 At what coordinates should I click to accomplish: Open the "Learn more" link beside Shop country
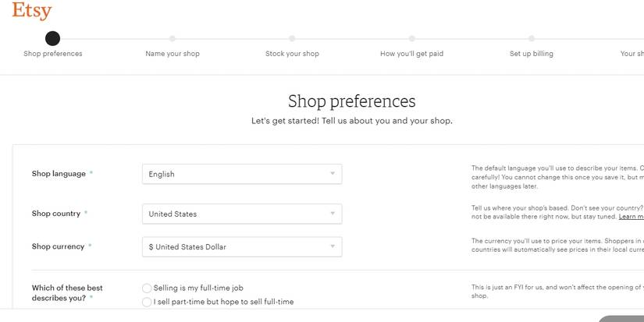pos(631,217)
